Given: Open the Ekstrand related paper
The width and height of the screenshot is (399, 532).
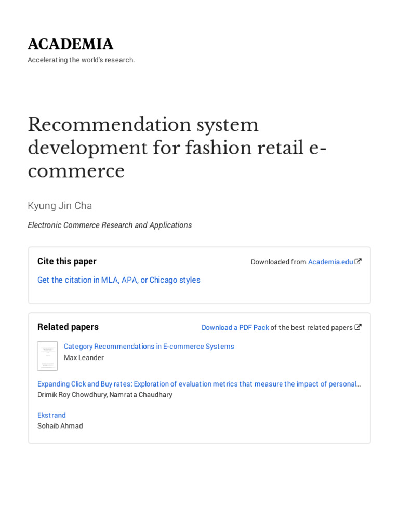Looking at the screenshot, I should pos(51,415).
